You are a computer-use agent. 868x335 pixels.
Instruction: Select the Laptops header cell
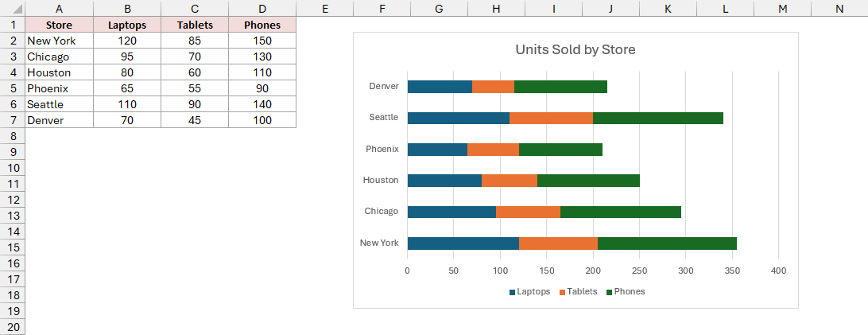[x=127, y=25]
